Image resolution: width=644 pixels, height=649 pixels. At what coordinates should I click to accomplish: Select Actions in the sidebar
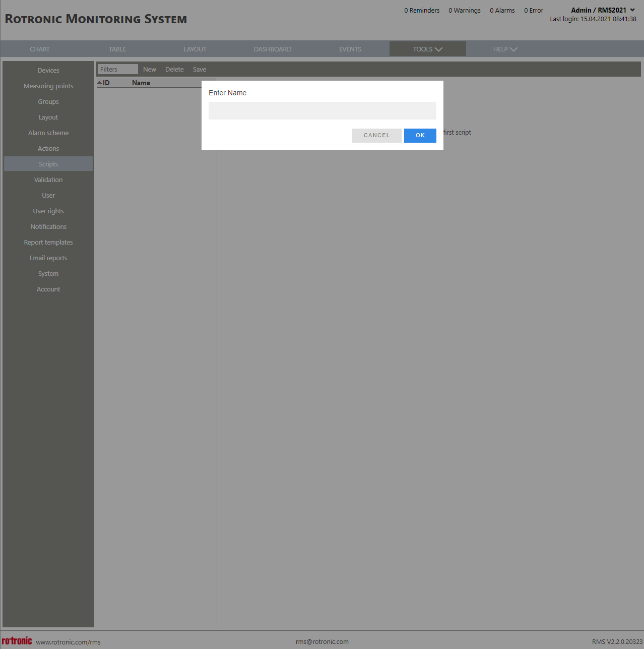(48, 148)
